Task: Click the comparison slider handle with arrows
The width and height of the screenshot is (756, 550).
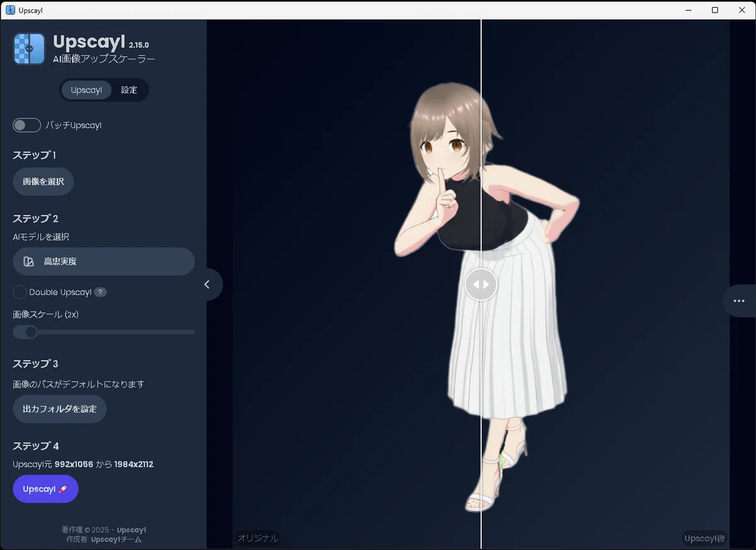Action: pos(481,285)
